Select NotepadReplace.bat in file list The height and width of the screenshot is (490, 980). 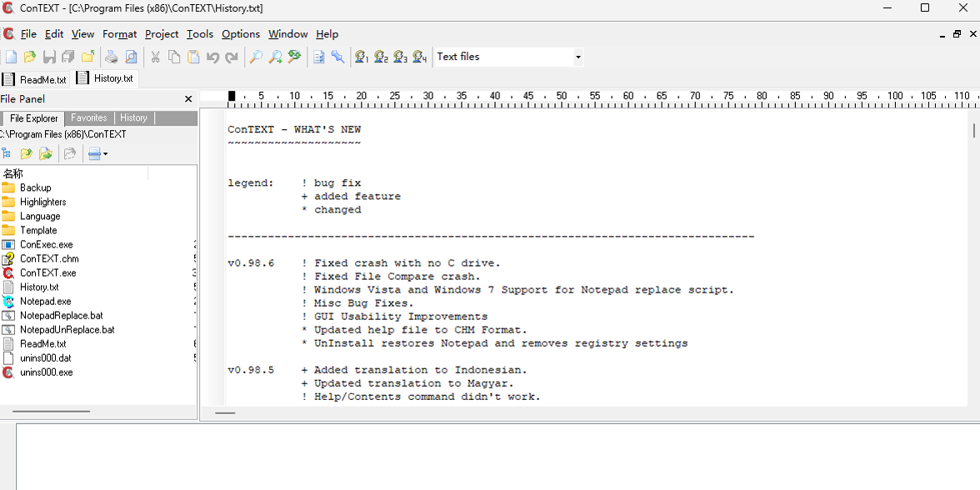tap(62, 316)
